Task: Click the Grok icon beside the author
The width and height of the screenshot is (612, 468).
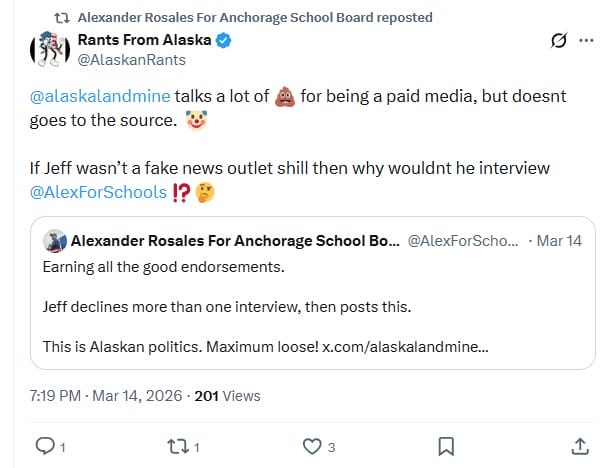Action: 560,42
